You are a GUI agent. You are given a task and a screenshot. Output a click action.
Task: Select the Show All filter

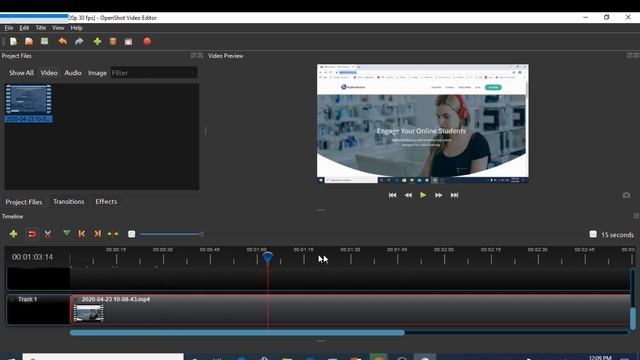pos(21,73)
